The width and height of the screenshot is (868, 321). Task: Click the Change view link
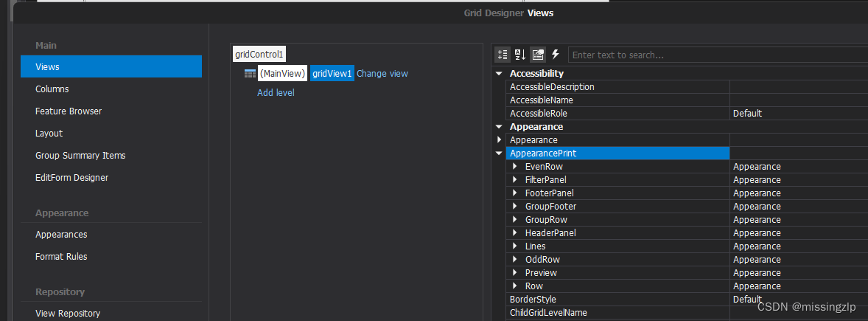coord(382,73)
